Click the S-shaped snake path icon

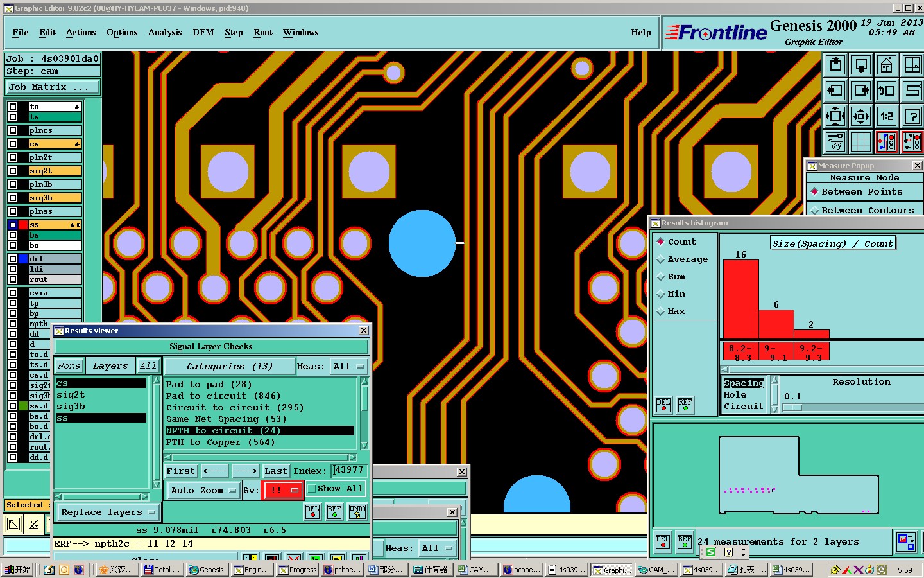[x=912, y=91]
